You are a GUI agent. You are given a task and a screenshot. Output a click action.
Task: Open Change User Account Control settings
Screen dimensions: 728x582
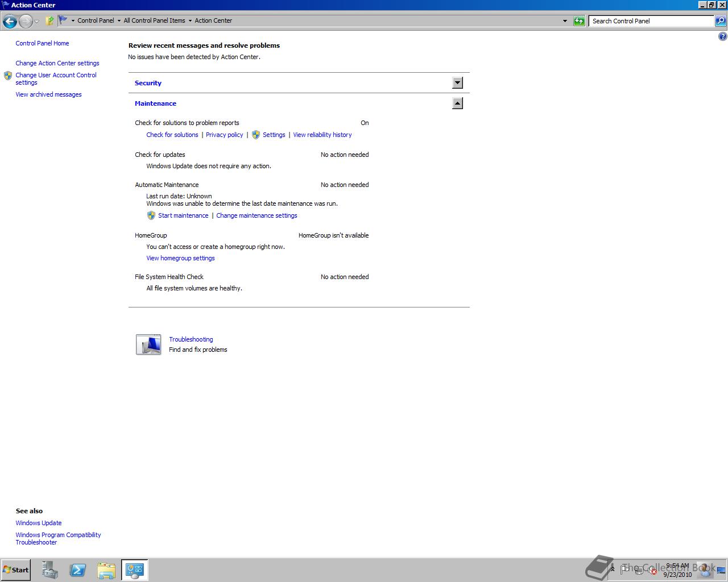[x=56, y=78]
